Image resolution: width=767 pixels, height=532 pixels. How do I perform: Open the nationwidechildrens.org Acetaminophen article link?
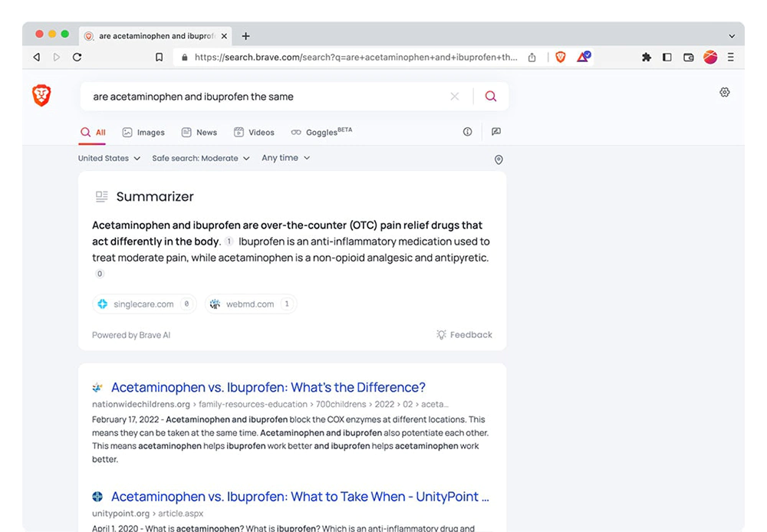point(267,387)
